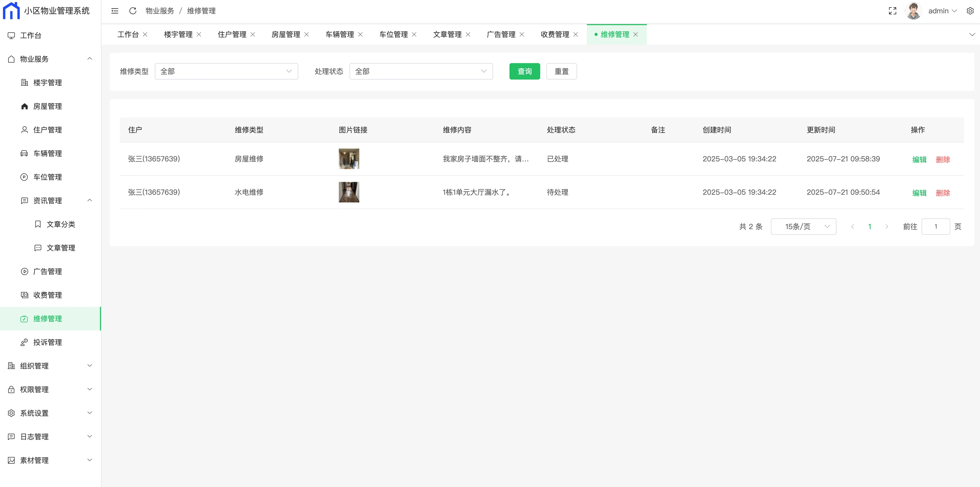Screen dimensions: 980x487
Task: Open 车辆管理 in the sidebar
Action: click(47, 153)
